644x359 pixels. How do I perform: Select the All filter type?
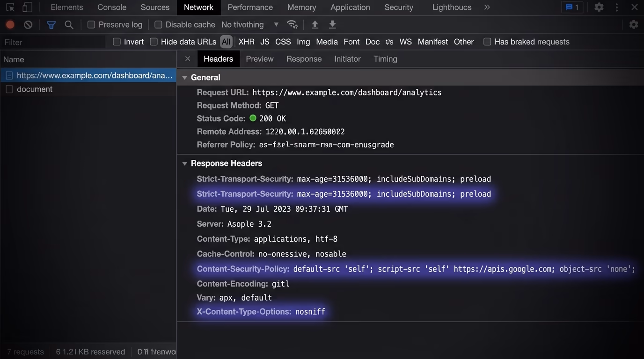(226, 42)
